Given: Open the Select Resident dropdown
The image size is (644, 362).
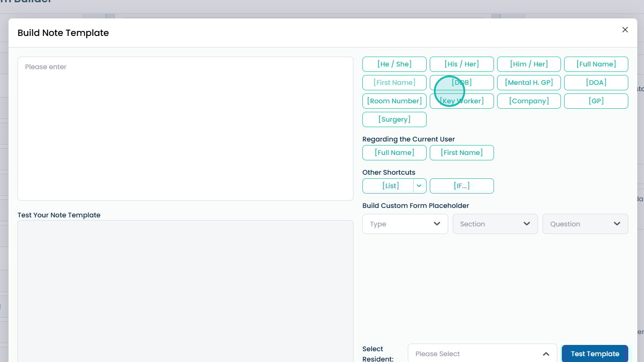Looking at the screenshot, I should pos(482,353).
